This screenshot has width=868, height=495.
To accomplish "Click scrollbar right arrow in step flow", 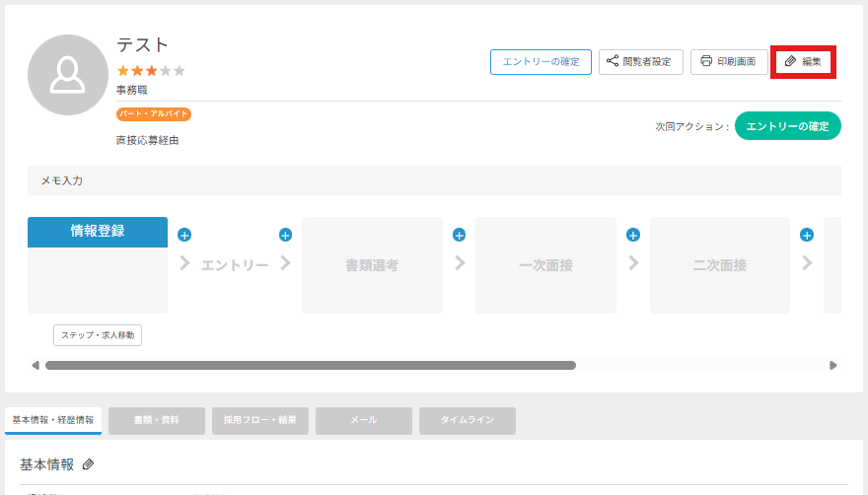I will [833, 365].
